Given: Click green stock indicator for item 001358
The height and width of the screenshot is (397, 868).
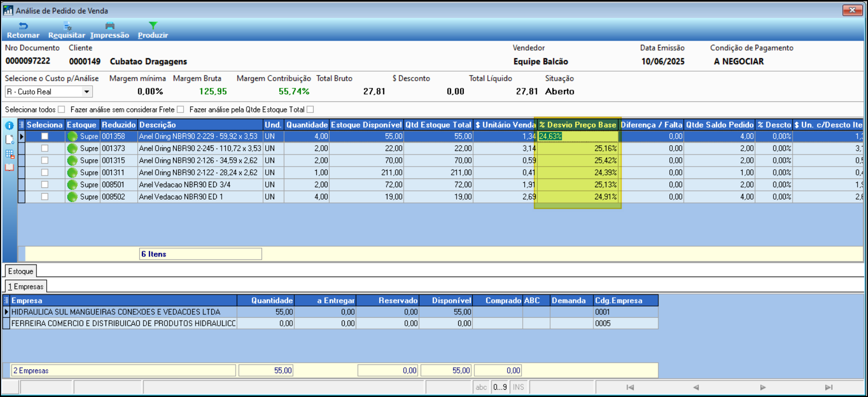Looking at the screenshot, I should click(x=72, y=136).
